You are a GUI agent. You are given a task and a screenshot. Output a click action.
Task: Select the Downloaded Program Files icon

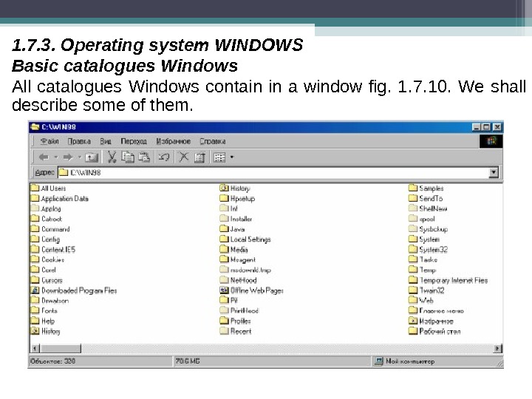[x=35, y=290]
